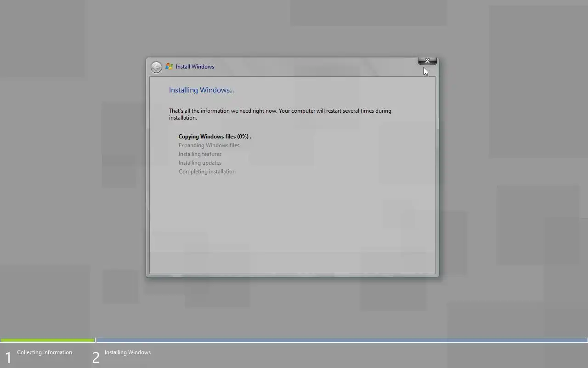Select 'Installing updates' step
This screenshot has width=588, height=368.
click(200, 163)
